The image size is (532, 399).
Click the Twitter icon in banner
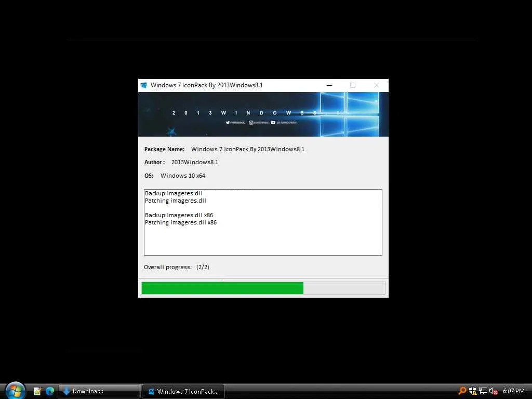click(228, 123)
